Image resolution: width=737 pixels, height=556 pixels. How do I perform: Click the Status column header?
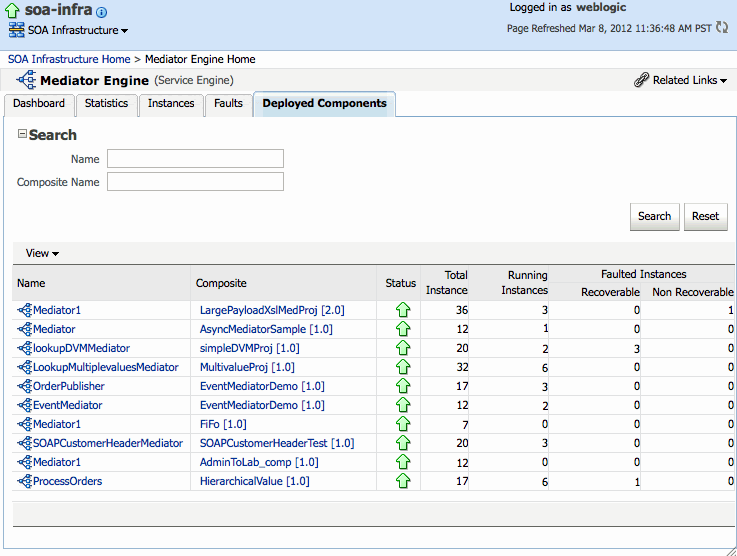[x=400, y=283]
